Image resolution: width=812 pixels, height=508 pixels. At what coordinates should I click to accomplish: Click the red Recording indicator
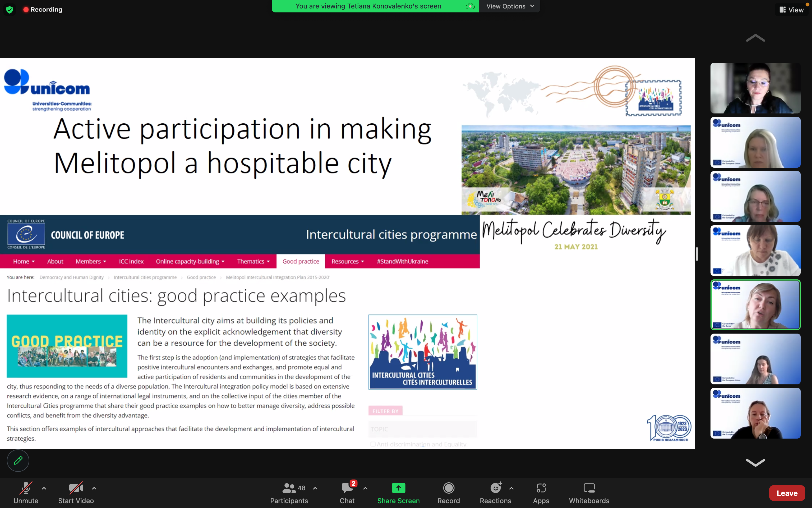pyautogui.click(x=43, y=9)
